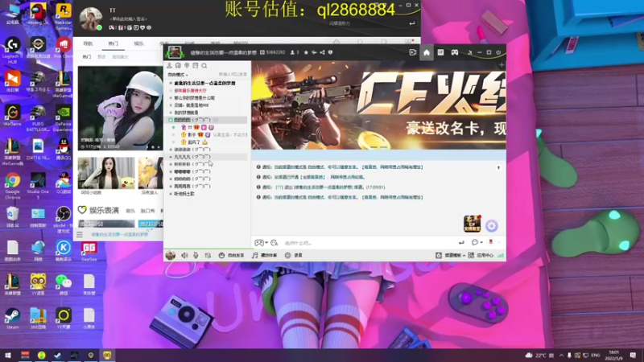
Task: Start recording with the record button
Action: point(294,255)
